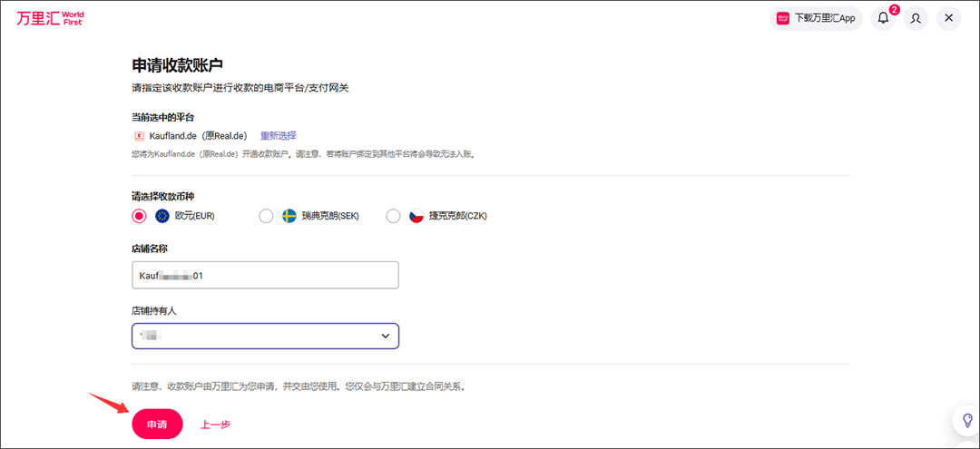Click the 下载万里汇App button
The height and width of the screenshot is (449, 980).
pos(816,18)
